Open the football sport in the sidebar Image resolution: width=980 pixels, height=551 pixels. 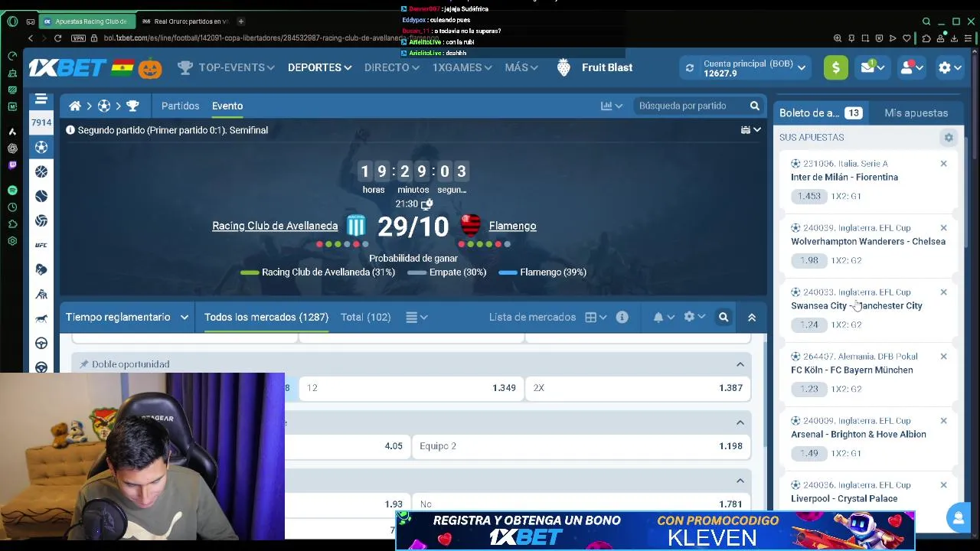point(41,147)
